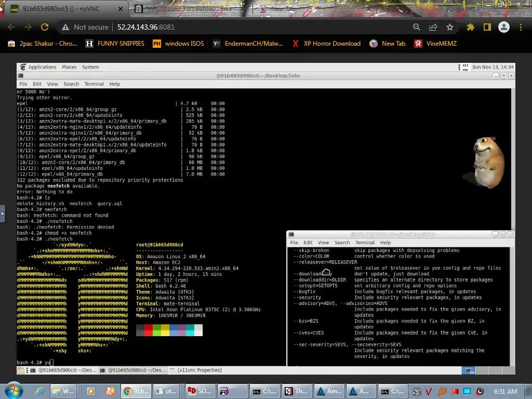Viewport: 532px width, 399px height.
Task: Open the EndermanCH/Malw... bookmark
Action: coord(248,44)
